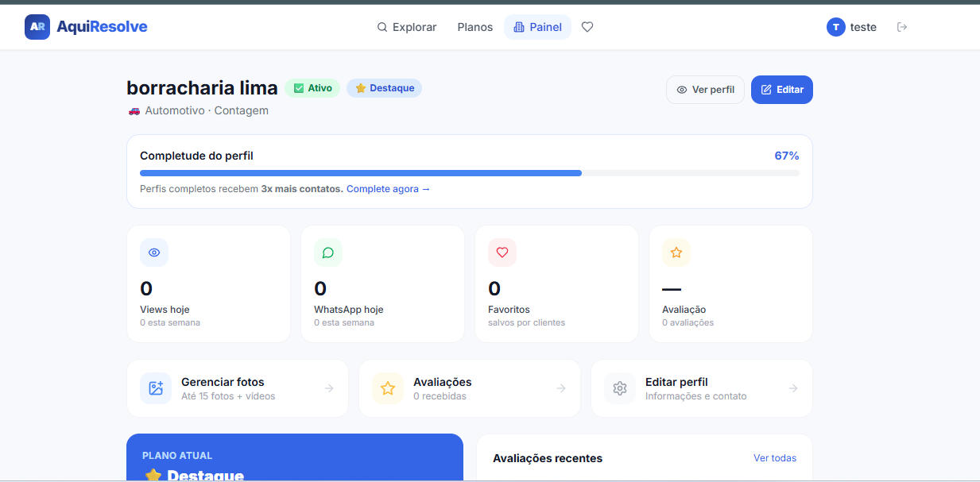The width and height of the screenshot is (980, 482).
Task: Log out using the exit arrow icon
Action: [x=902, y=27]
